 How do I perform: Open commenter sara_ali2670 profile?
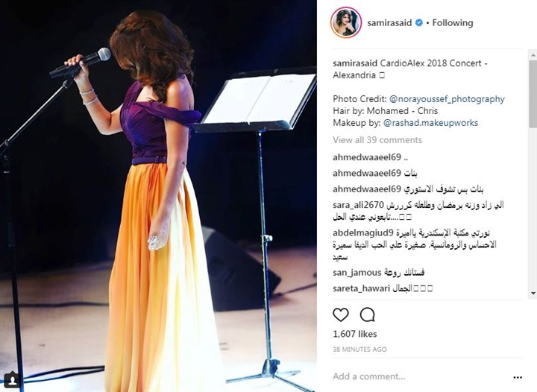(x=358, y=205)
